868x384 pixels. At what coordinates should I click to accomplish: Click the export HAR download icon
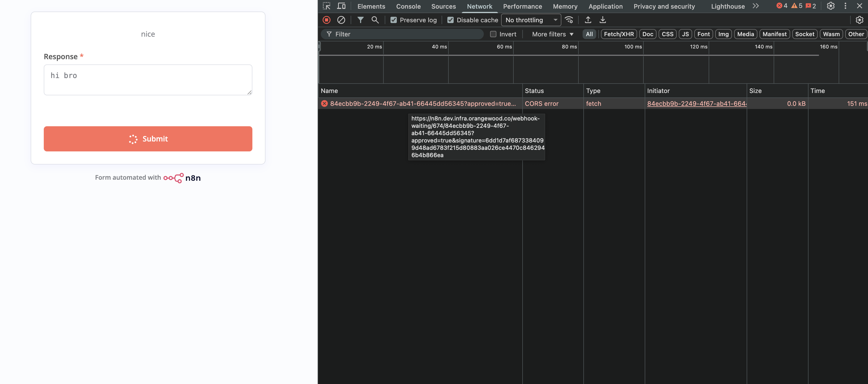[603, 20]
